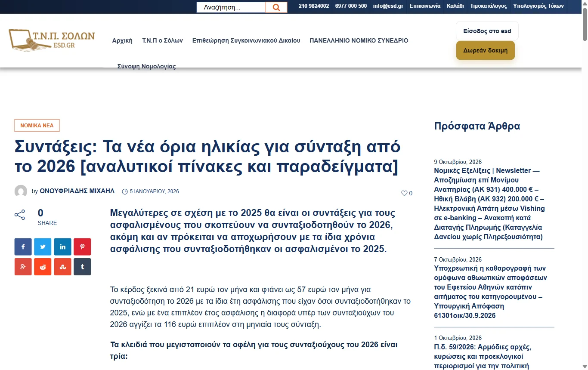
Task: Share the article on LinkedIn
Action: [x=62, y=247]
